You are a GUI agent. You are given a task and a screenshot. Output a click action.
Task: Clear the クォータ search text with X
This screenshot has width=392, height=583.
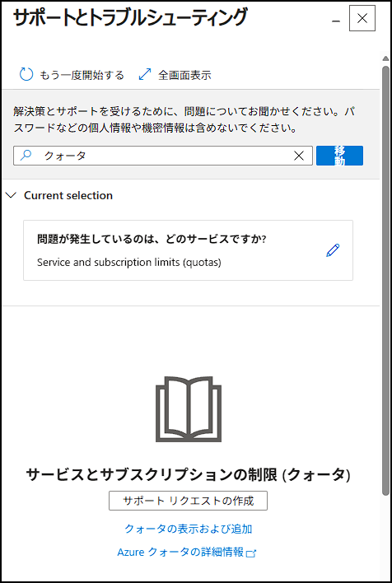coord(299,156)
